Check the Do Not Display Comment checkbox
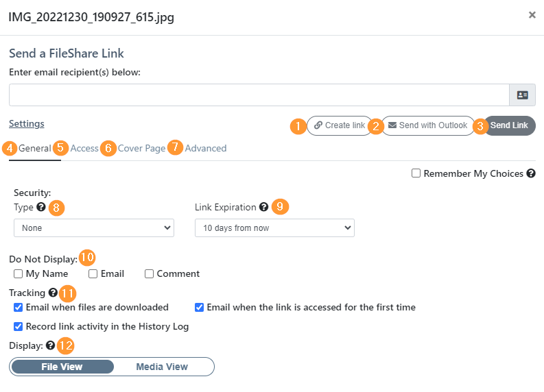The image size is (544, 392). point(149,274)
